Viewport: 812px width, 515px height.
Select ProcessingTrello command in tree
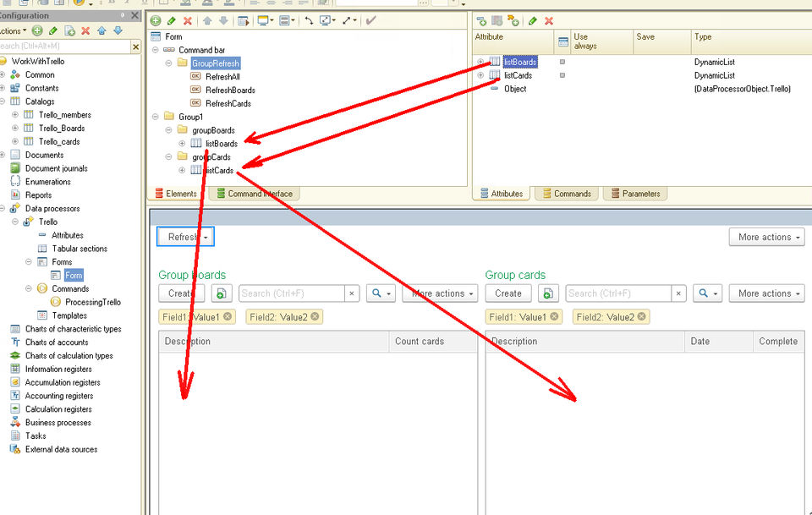[x=93, y=302]
